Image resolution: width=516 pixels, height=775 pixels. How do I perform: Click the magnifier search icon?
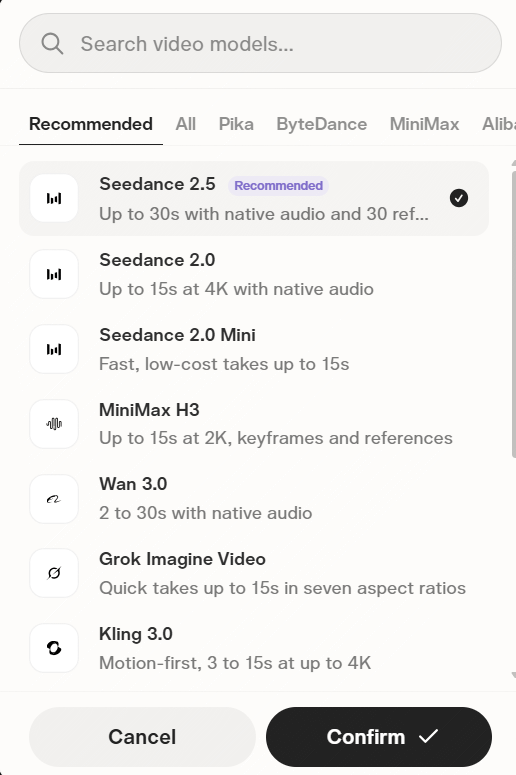click(x=52, y=43)
